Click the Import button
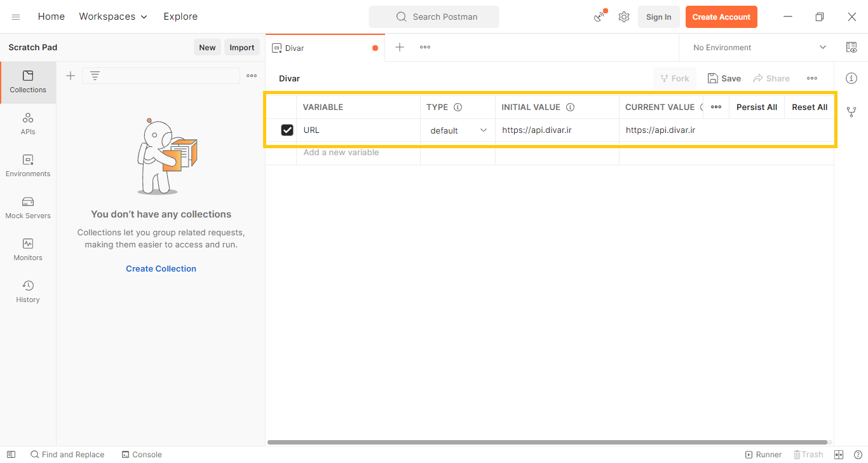Image resolution: width=868 pixels, height=463 pixels. coord(242,48)
